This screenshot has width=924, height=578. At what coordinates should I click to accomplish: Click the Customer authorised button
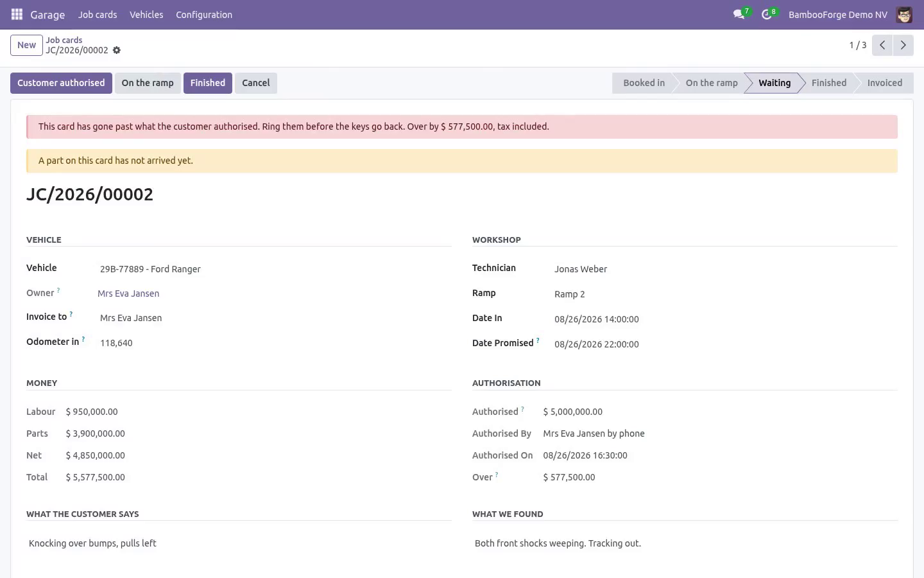(x=61, y=83)
